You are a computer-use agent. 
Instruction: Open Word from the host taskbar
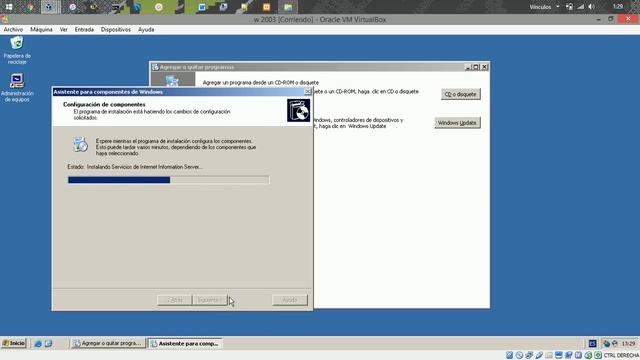click(202, 7)
